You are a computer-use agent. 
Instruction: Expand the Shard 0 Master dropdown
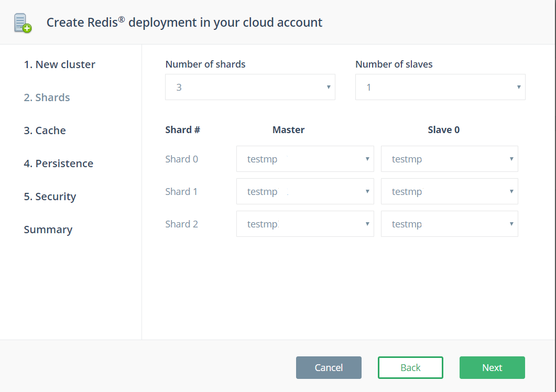[305, 159]
